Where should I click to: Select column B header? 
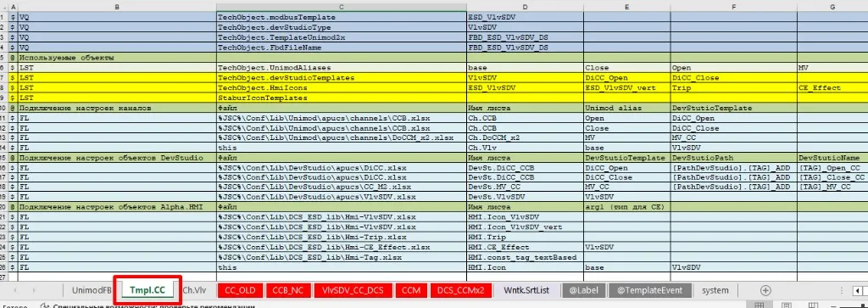pos(117,6)
